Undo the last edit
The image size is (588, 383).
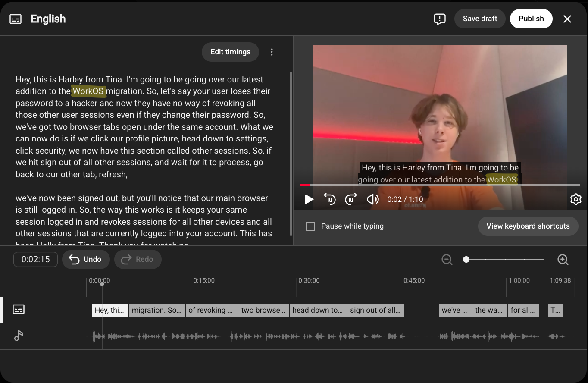[x=86, y=259]
